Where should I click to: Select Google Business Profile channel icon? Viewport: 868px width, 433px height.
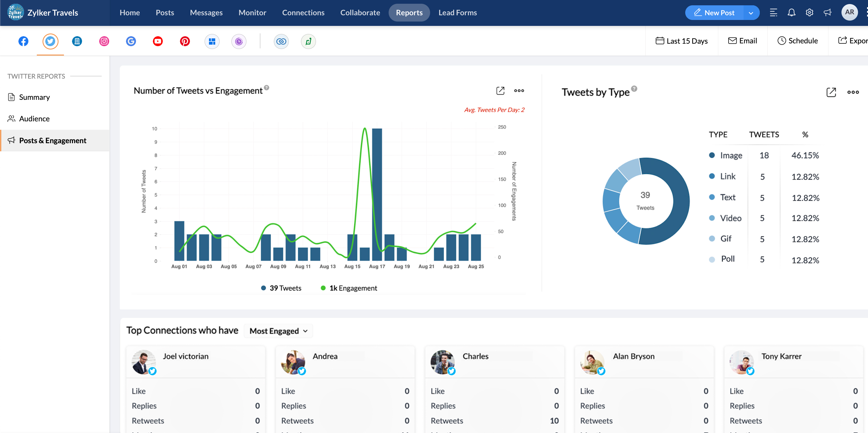point(131,41)
